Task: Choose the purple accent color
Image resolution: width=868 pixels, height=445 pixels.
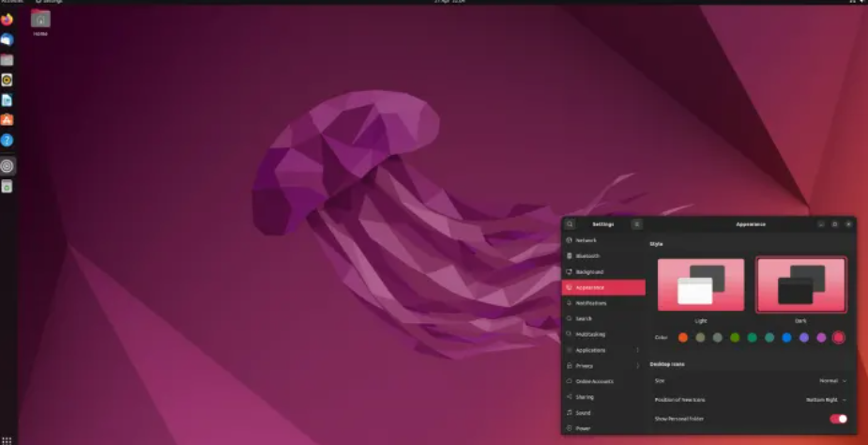Action: pyautogui.click(x=804, y=337)
